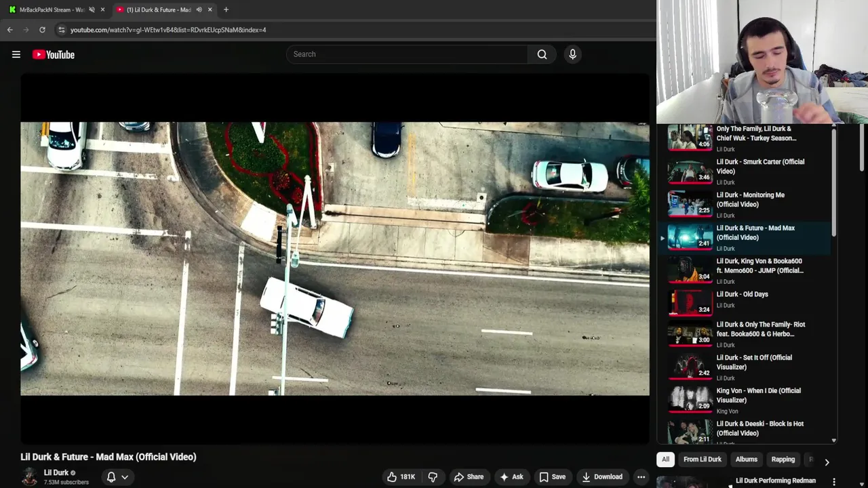This screenshot has height=488, width=868.
Task: Open the Old Days thumbnail
Action: (690, 303)
